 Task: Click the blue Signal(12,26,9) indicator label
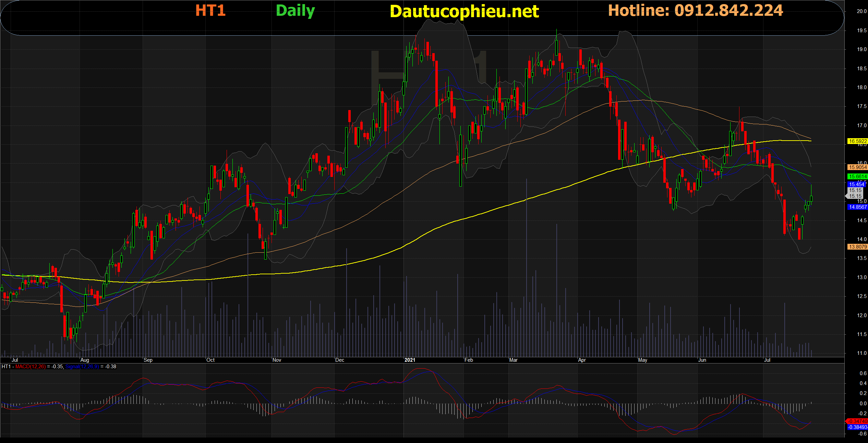click(82, 367)
